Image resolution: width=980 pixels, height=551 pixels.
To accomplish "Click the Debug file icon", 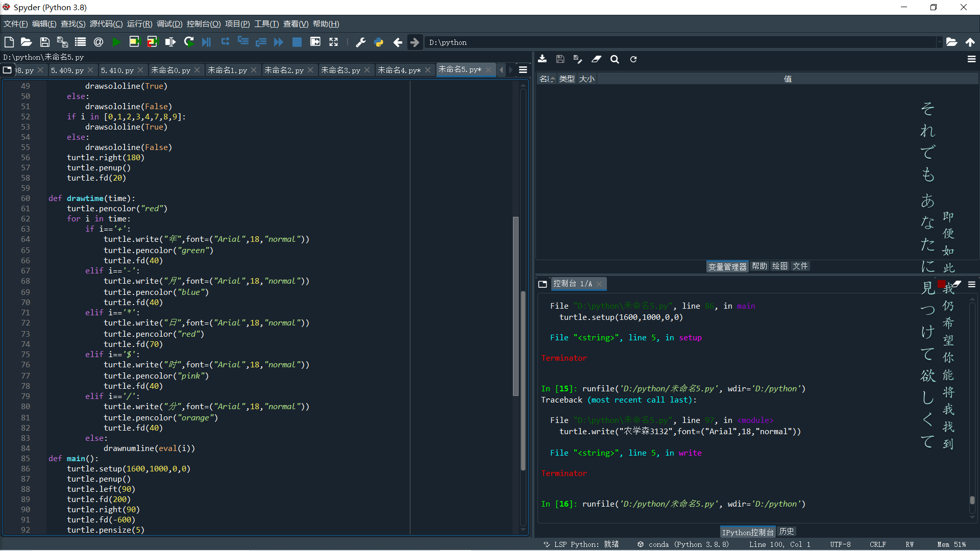I will (x=206, y=42).
